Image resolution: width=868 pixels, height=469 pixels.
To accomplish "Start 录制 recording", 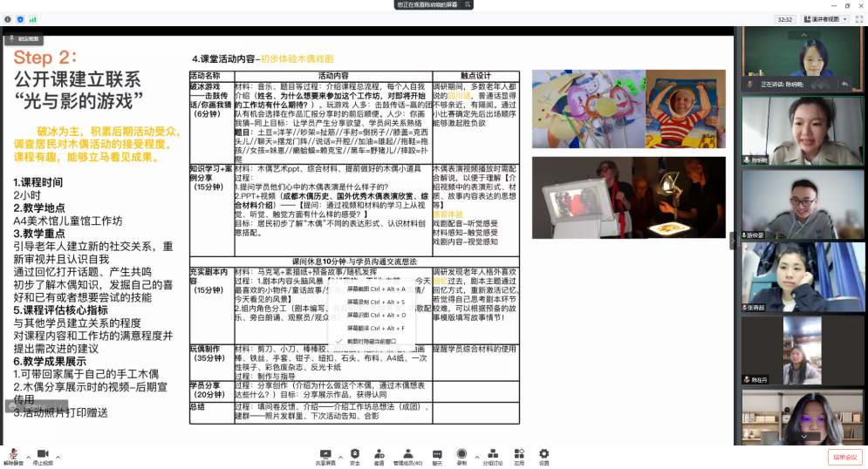I will [x=461, y=453].
